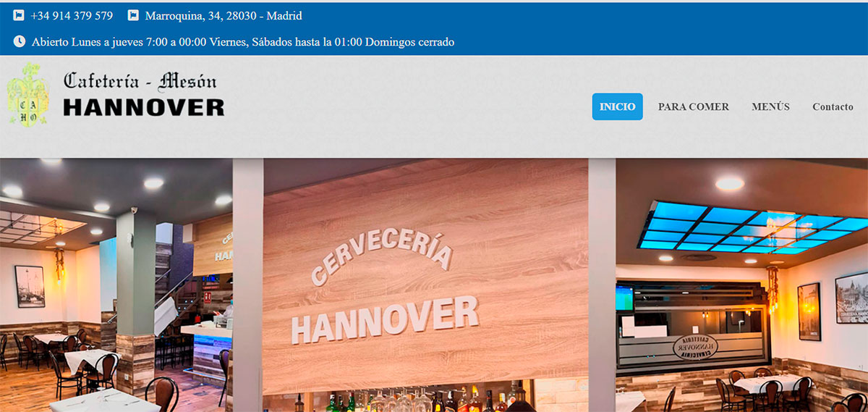This screenshot has width=868, height=412.
Task: Click the clock icon next to opening hours
Action: tap(20, 42)
